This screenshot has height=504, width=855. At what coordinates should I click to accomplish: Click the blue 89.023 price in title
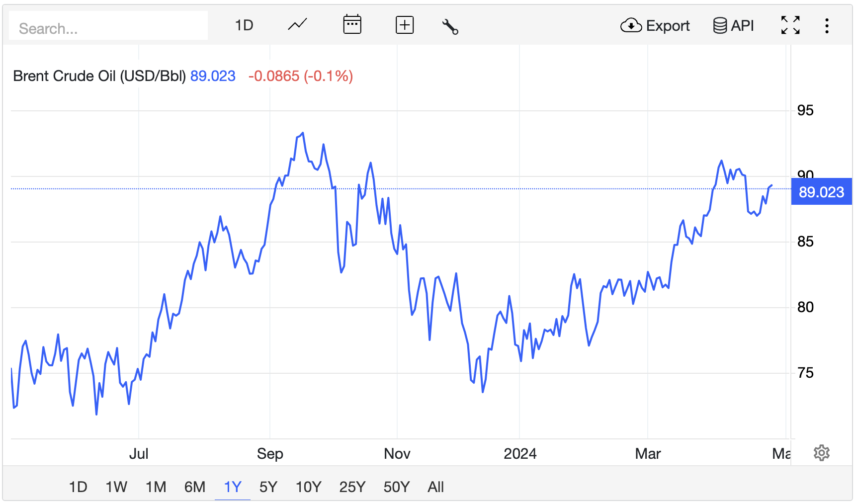(x=213, y=76)
